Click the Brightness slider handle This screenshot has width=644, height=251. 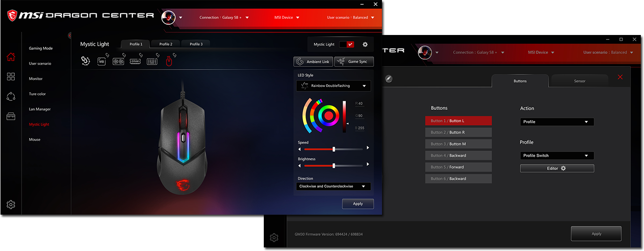pyautogui.click(x=334, y=165)
